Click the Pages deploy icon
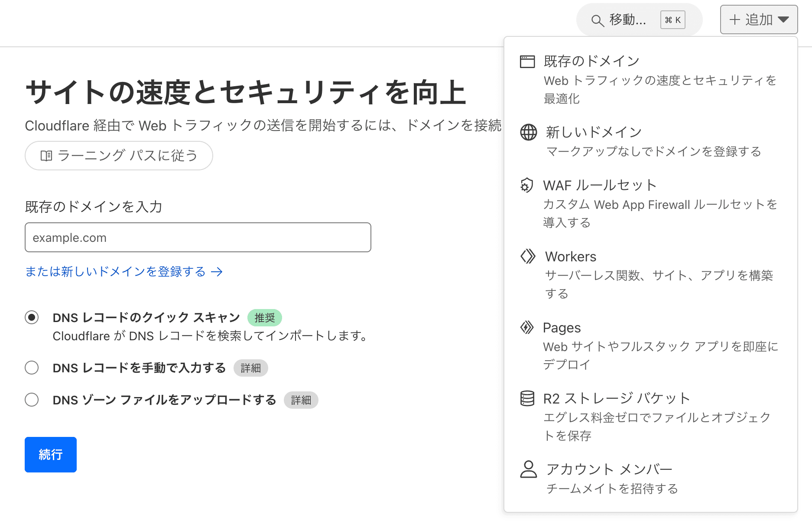812x521 pixels. point(528,328)
